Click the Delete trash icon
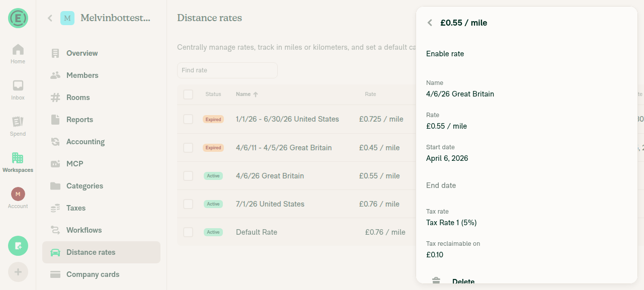 point(436,281)
